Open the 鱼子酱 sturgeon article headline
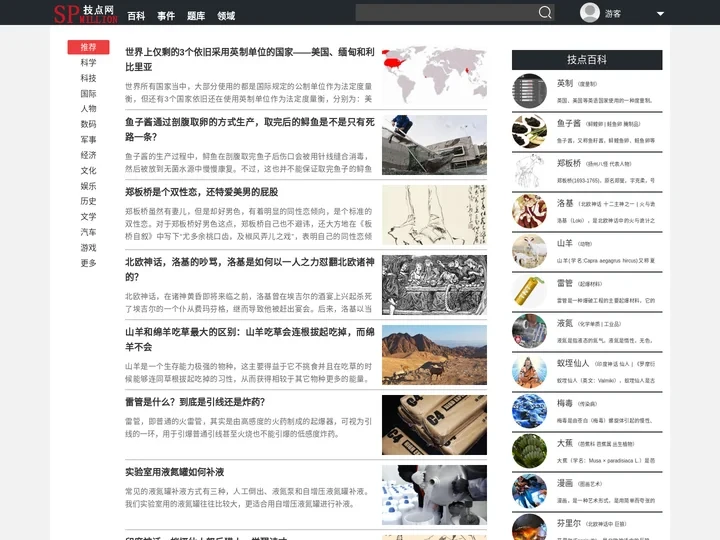This screenshot has width=720, height=540. click(250, 129)
